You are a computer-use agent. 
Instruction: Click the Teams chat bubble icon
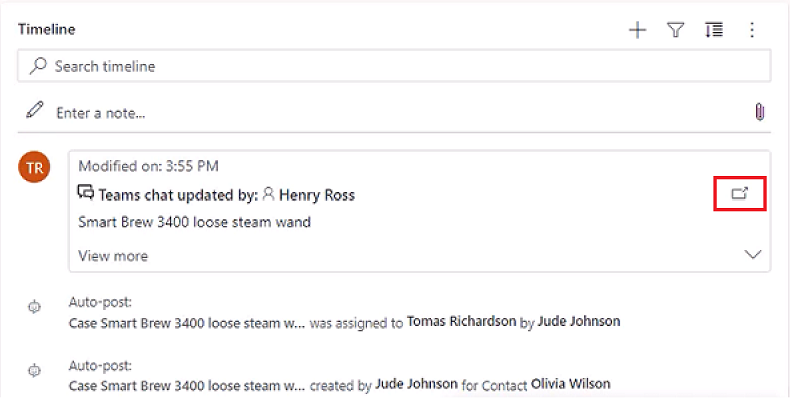86,194
